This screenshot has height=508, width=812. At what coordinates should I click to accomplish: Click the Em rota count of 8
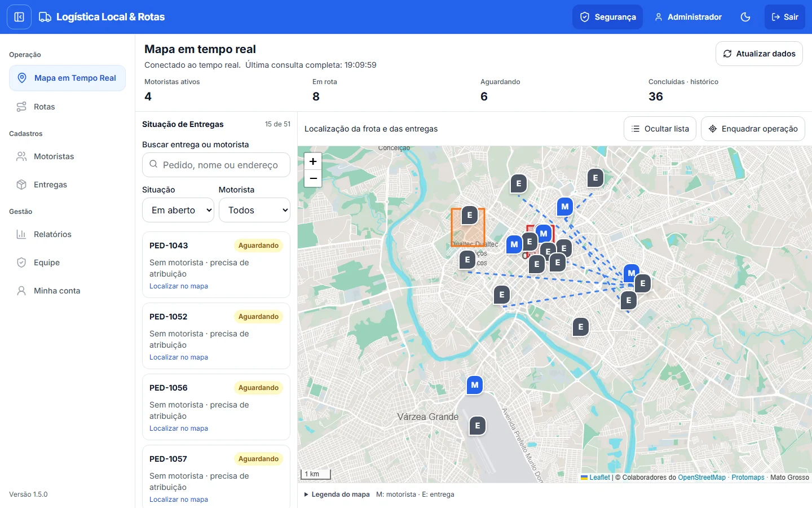[316, 97]
